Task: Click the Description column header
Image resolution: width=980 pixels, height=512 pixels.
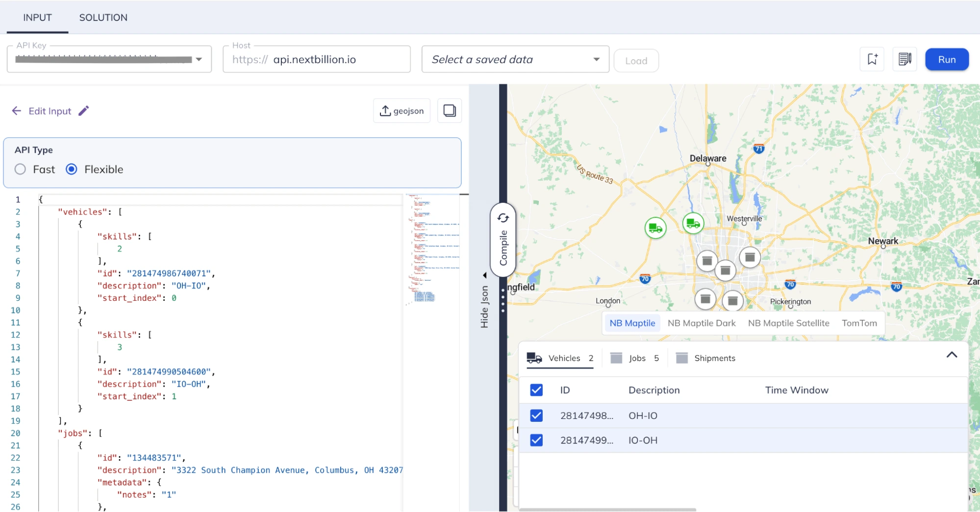Action: [654, 390]
